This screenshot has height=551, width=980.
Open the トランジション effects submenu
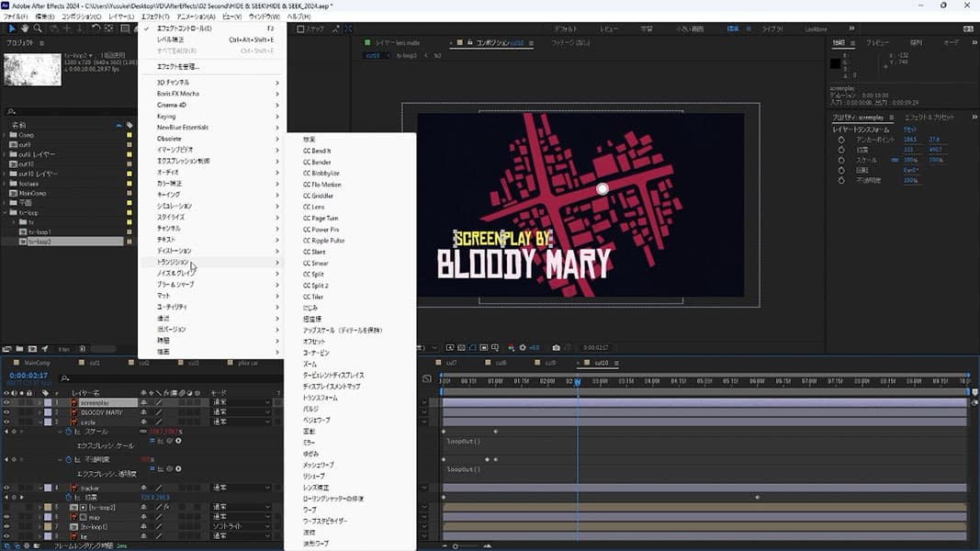172,262
